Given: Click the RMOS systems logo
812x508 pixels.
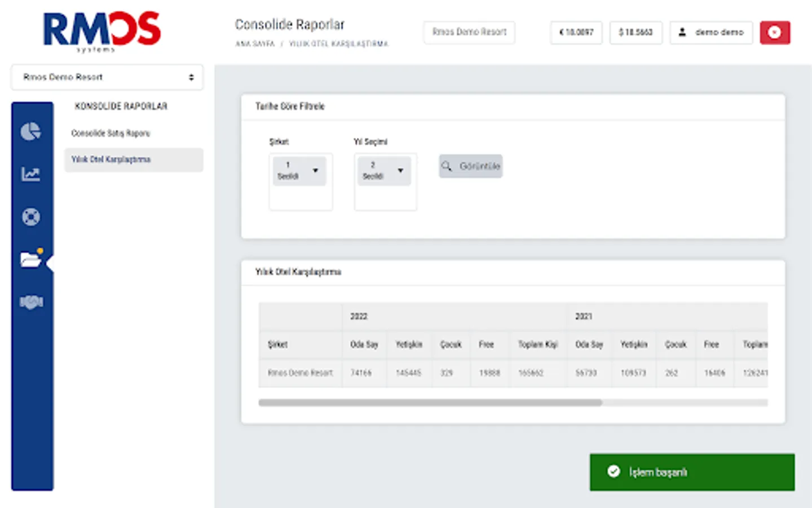Looking at the screenshot, I should pos(102,32).
